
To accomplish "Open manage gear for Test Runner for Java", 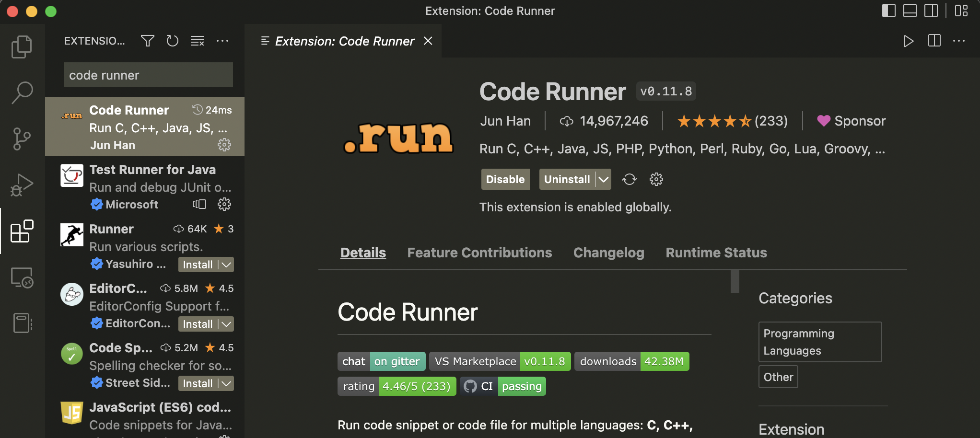I will [x=224, y=205].
